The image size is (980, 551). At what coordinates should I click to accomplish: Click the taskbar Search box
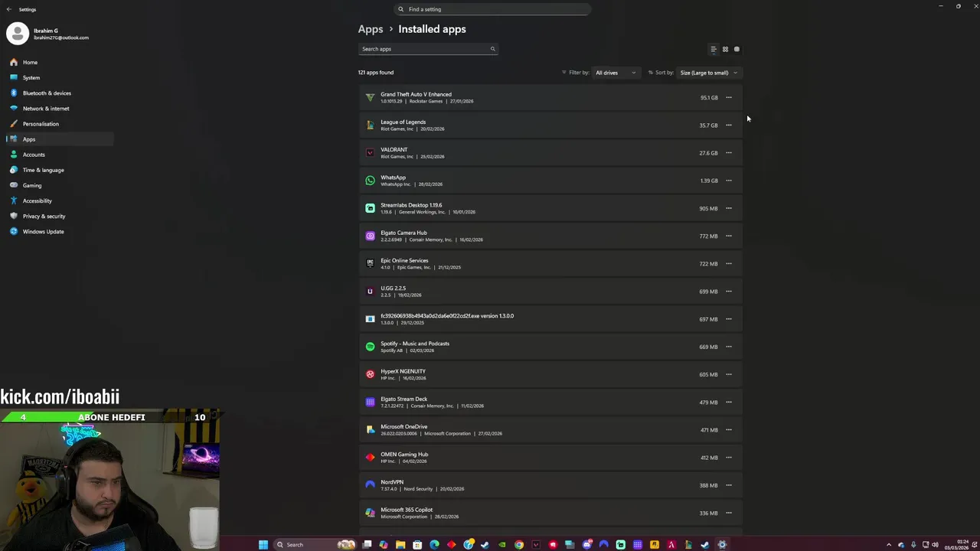coord(315,544)
